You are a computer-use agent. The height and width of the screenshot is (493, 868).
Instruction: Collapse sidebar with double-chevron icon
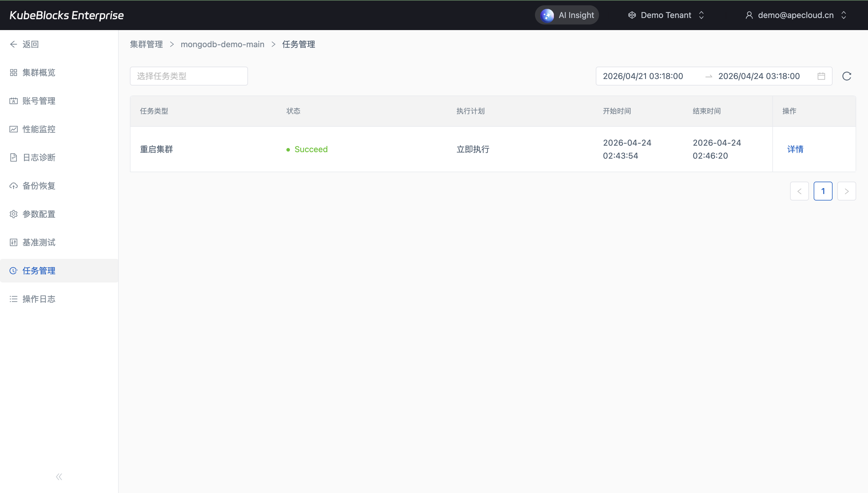pos(59,477)
